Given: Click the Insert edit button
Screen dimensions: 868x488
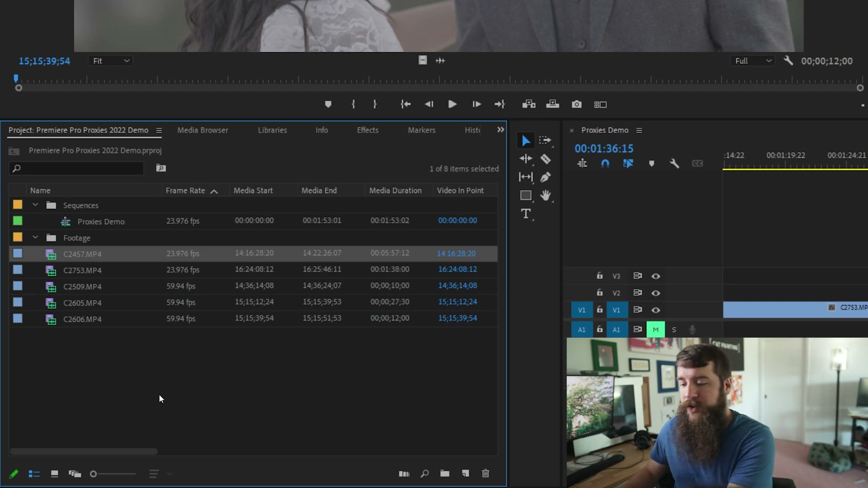Looking at the screenshot, I should coord(529,104).
